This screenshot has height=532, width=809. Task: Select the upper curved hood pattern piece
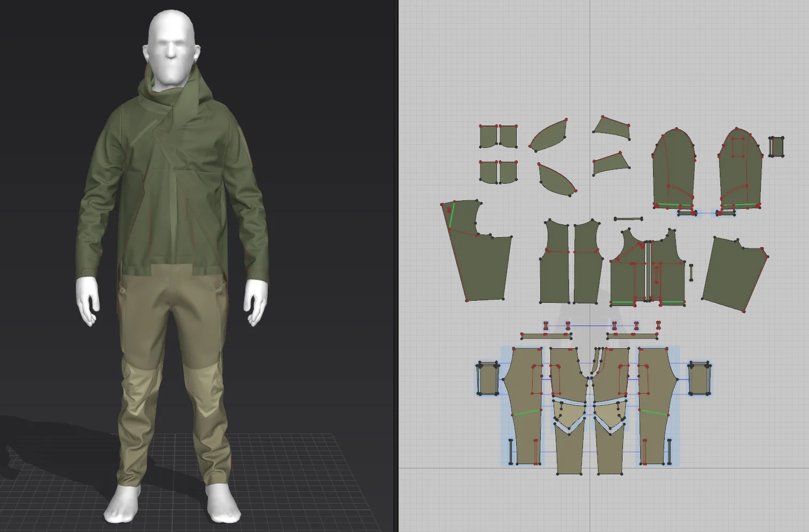click(548, 135)
